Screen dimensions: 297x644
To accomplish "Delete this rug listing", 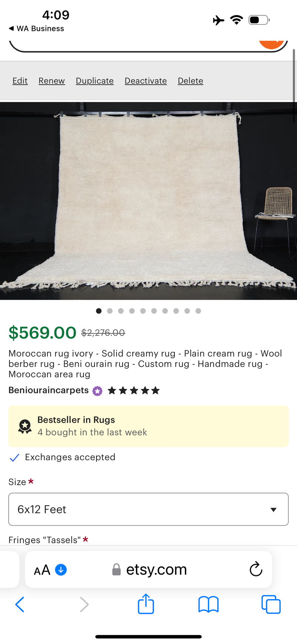I will (190, 81).
